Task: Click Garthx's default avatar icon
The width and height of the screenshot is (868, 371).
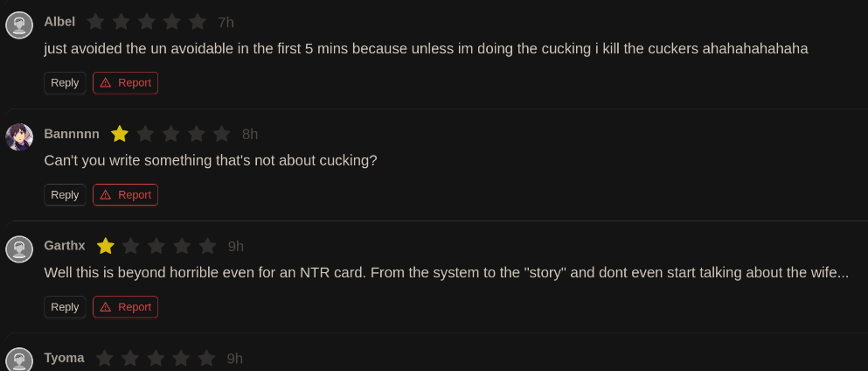Action: coord(19,249)
